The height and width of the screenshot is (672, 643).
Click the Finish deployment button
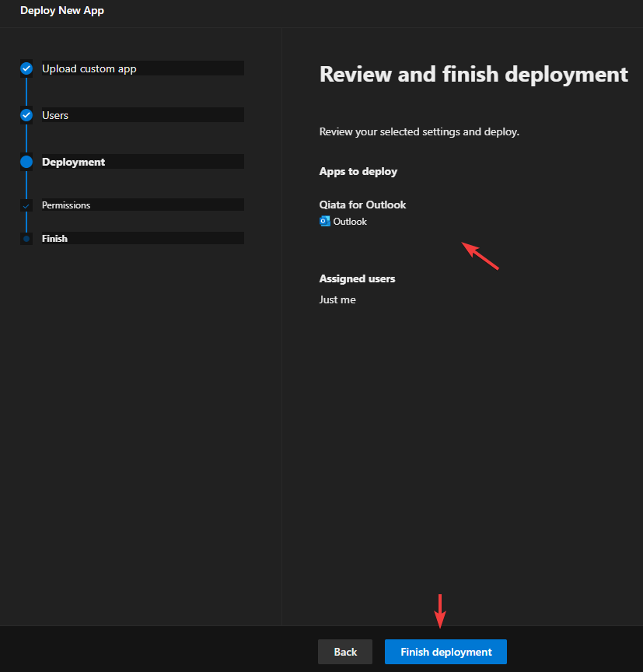coord(446,652)
